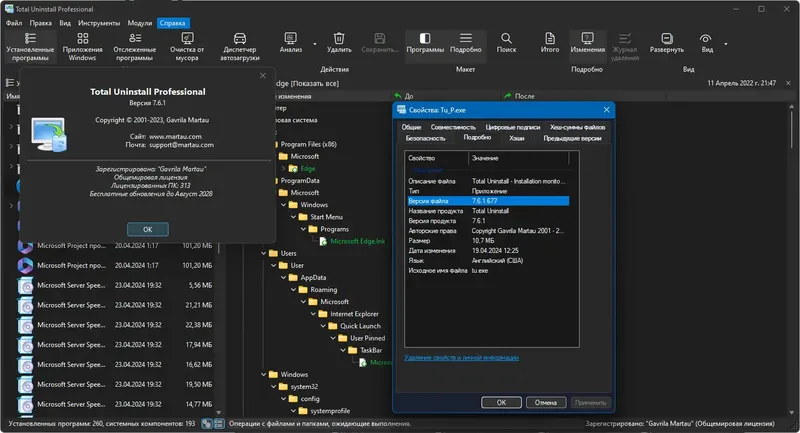
Task: Toggle the Details layout pane
Action: click(466, 42)
